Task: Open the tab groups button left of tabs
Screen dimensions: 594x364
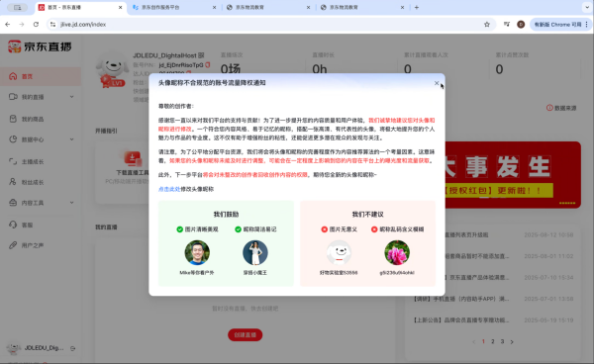Action: pyautogui.click(x=18, y=7)
